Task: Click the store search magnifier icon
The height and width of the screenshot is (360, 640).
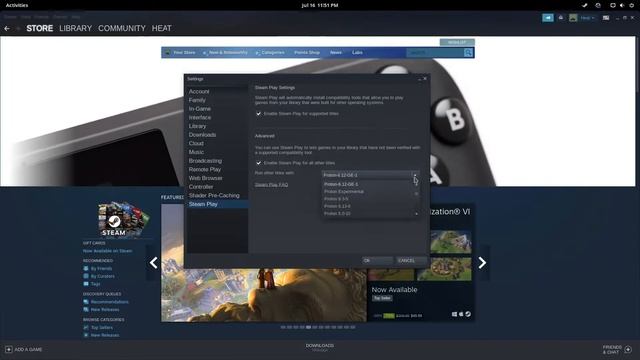Action: click(468, 53)
